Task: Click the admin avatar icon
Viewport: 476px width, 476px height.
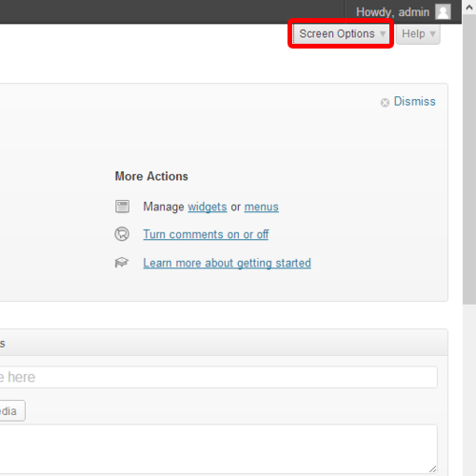Action: [x=443, y=12]
